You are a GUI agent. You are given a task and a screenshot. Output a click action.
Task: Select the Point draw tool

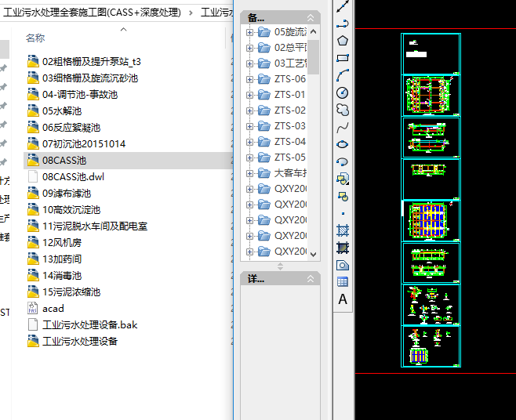(343, 213)
